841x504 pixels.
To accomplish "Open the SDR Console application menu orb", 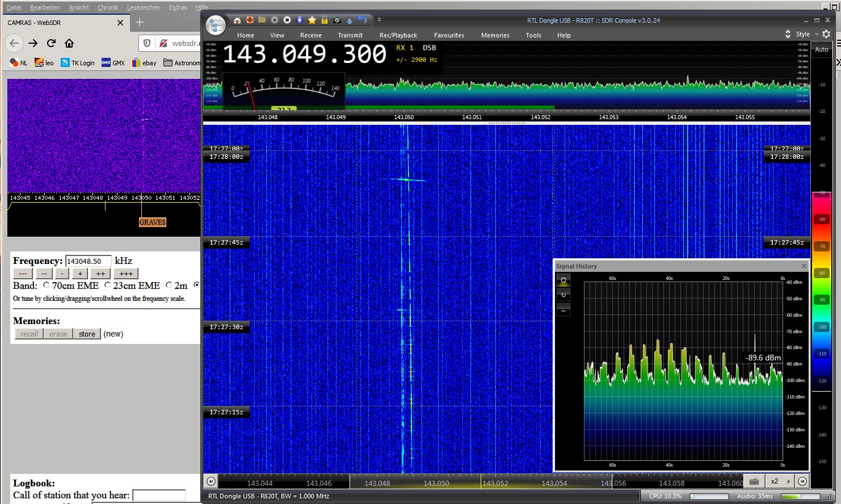I will [216, 25].
